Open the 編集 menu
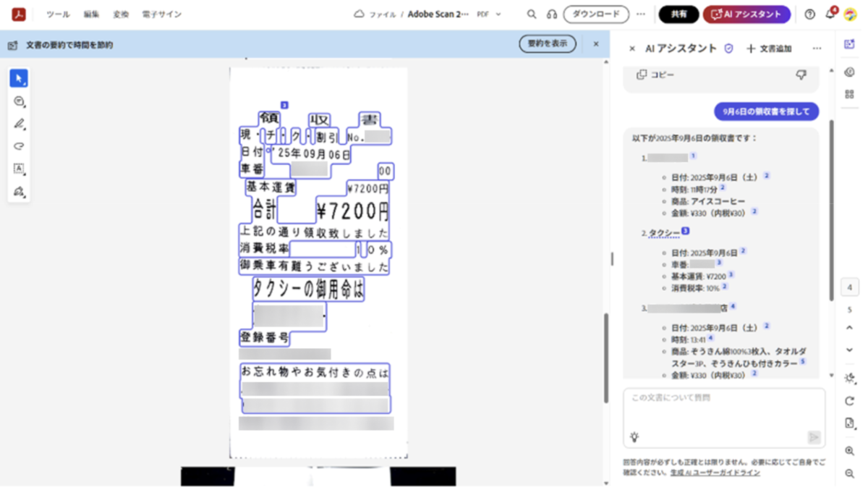Viewport: 868px width, 498px height. pos(91,14)
